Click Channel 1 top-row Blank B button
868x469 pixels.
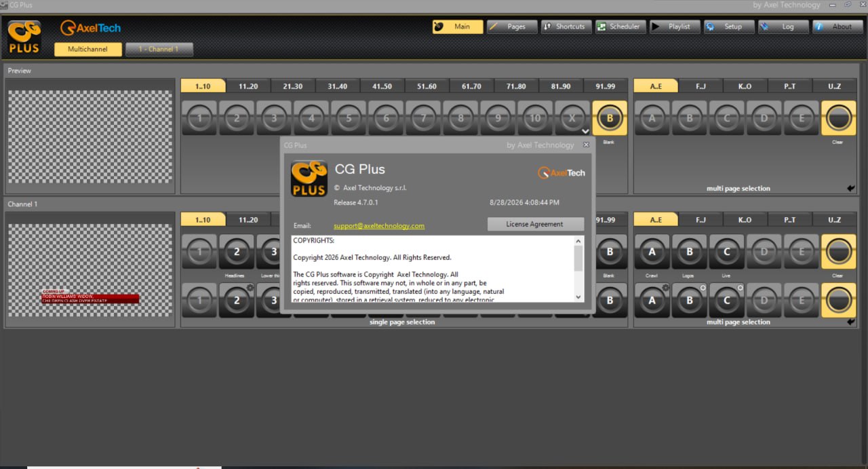pos(610,252)
